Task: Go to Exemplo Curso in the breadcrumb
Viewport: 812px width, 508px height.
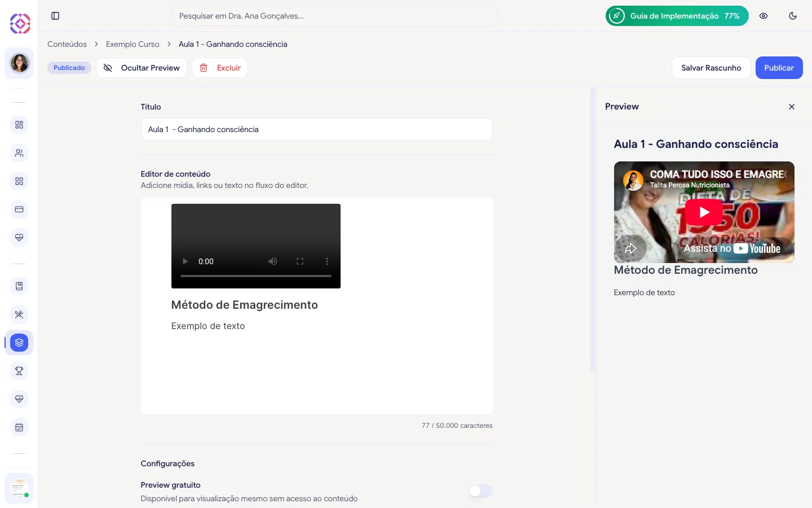Action: [x=133, y=44]
